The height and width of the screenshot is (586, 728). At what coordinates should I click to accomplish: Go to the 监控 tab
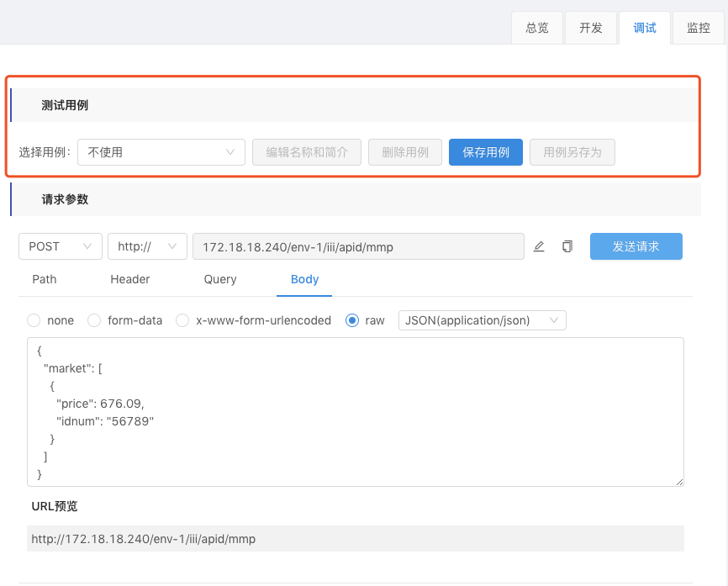699,28
